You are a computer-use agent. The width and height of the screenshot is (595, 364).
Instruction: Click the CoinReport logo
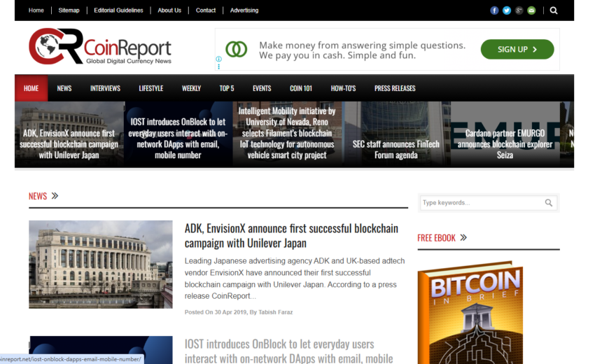pyautogui.click(x=100, y=46)
